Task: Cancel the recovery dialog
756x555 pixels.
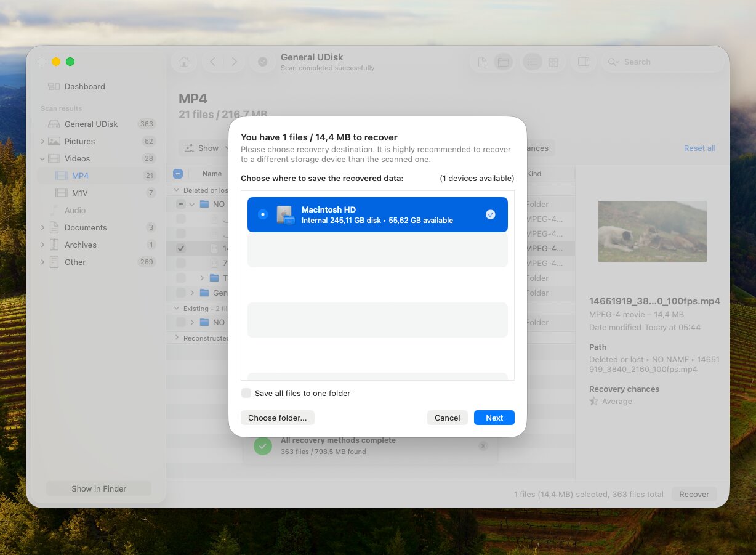Action: coord(448,418)
